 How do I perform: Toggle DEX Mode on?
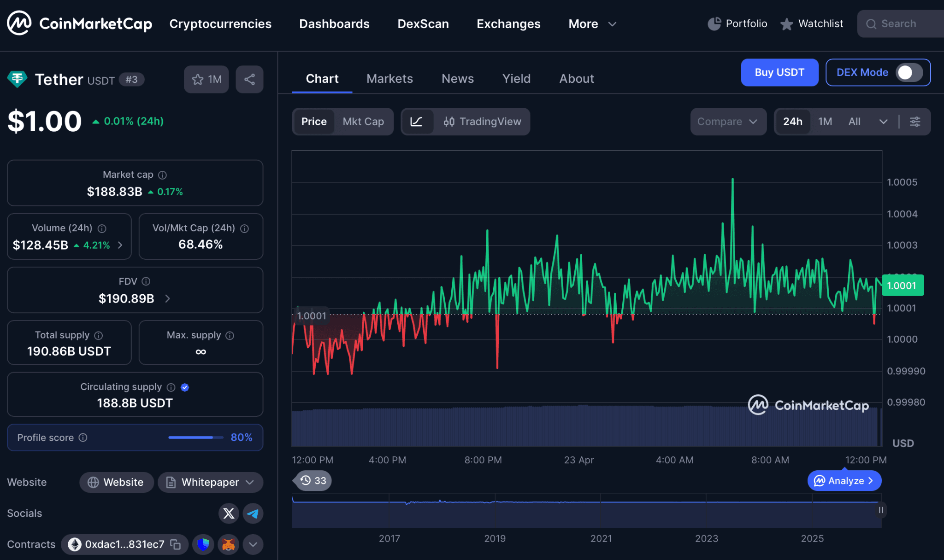tap(906, 72)
